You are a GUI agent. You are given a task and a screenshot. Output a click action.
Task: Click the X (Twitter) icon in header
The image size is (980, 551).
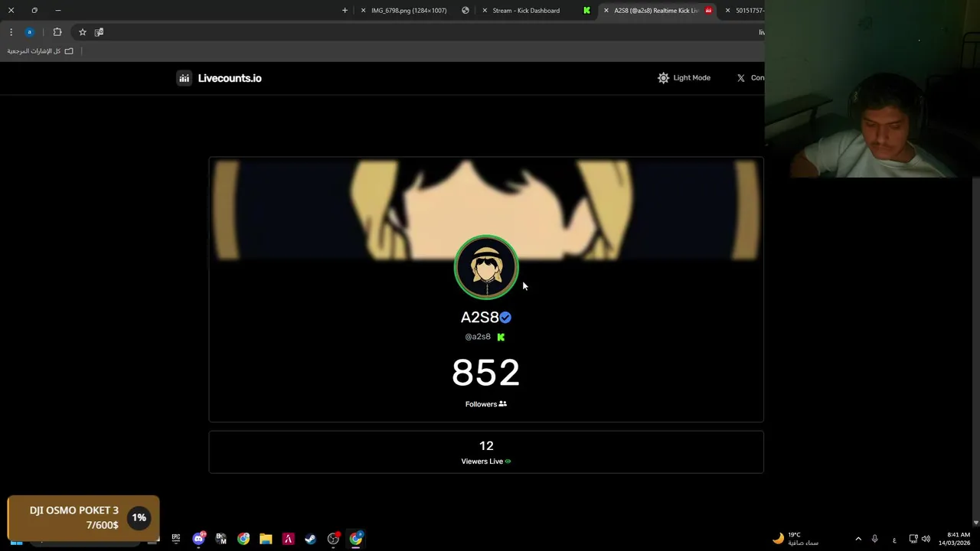740,78
